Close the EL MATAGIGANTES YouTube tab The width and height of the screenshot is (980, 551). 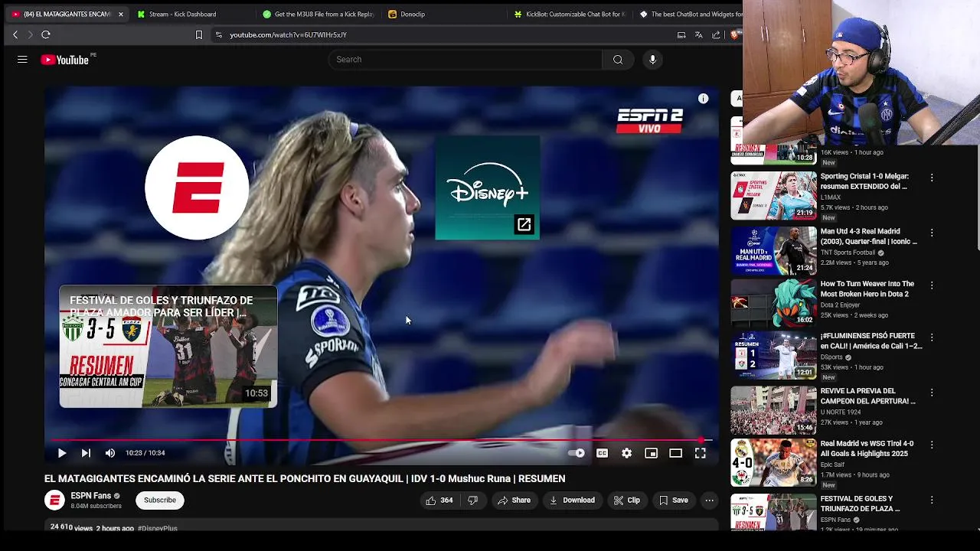tap(120, 14)
